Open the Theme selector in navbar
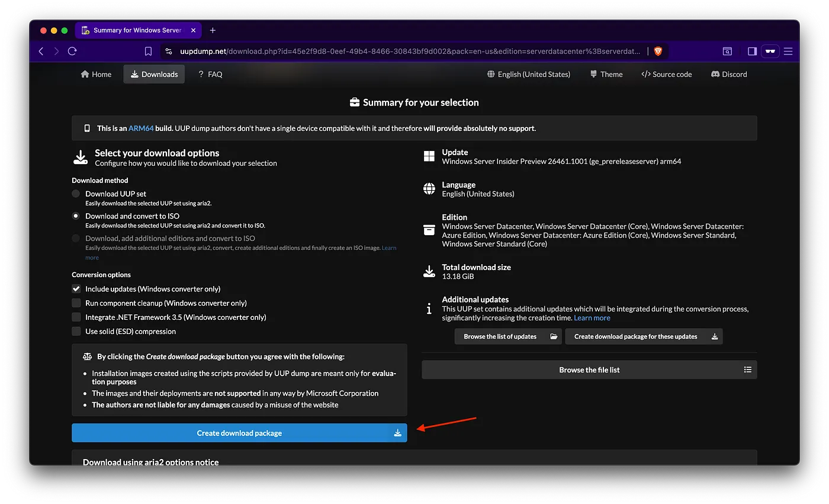The image size is (829, 504). pyautogui.click(x=606, y=74)
